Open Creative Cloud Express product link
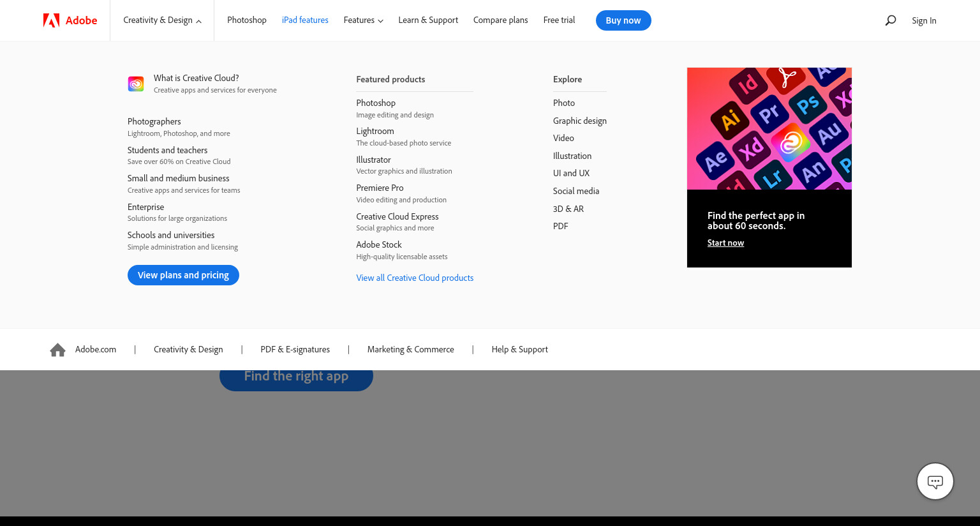Viewport: 980px width, 526px height. 397,216
